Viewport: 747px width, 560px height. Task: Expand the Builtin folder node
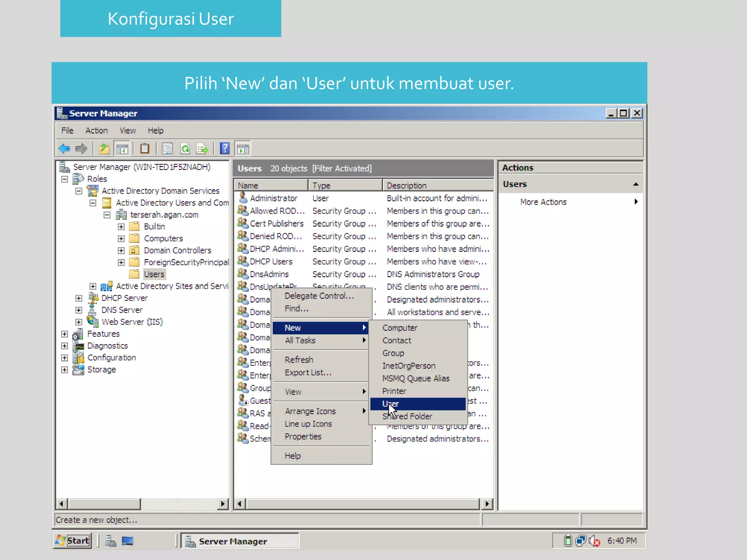[x=121, y=227]
